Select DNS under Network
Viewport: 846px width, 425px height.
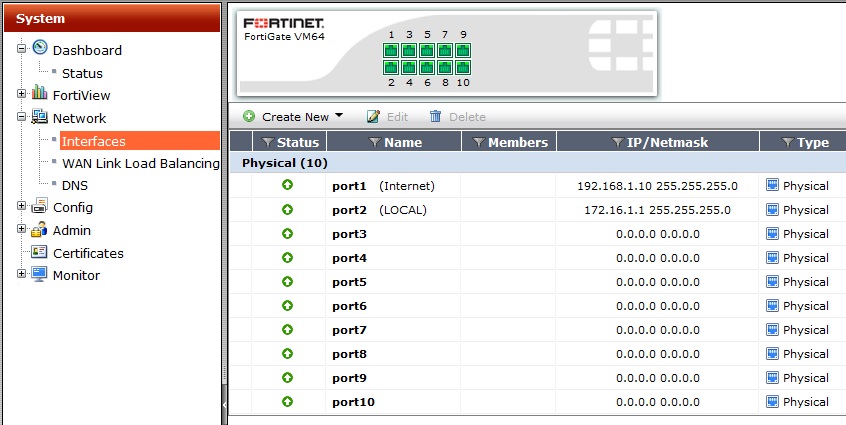[75, 185]
